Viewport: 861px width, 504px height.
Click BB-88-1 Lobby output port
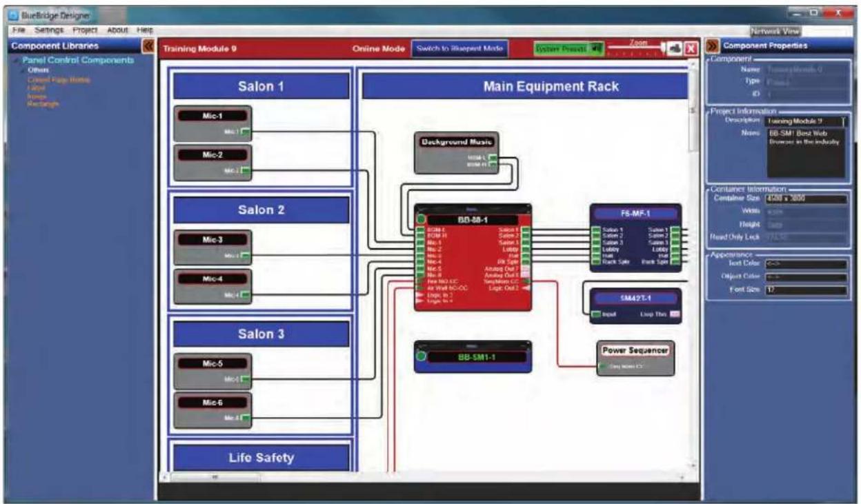[526, 249]
